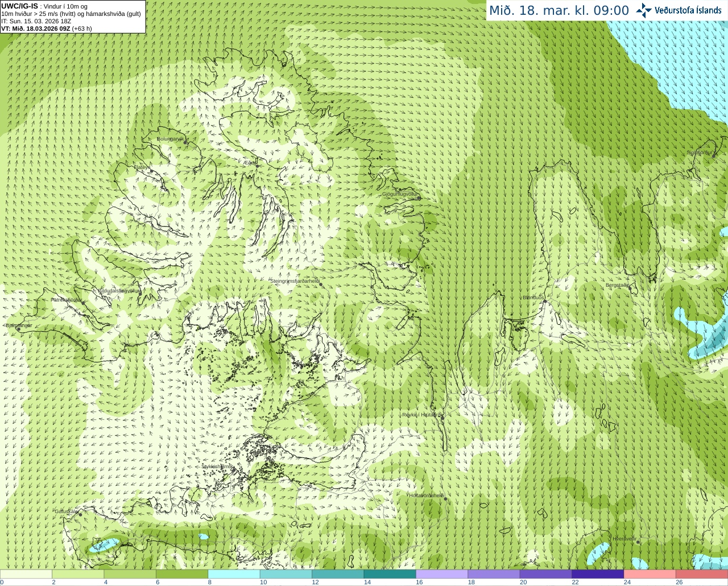Click the Bjargtangar station marker dot

coord(18,329)
